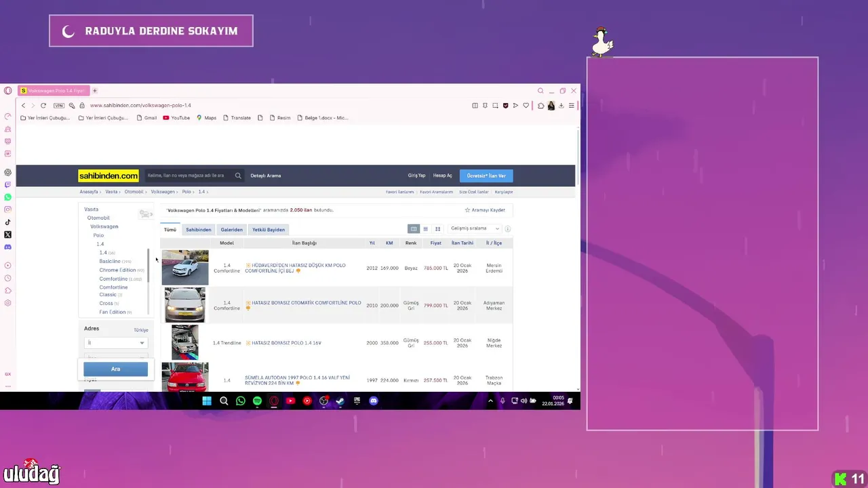The height and width of the screenshot is (488, 868).
Task: Open split screen icon in toolbar
Action: [x=475, y=106]
